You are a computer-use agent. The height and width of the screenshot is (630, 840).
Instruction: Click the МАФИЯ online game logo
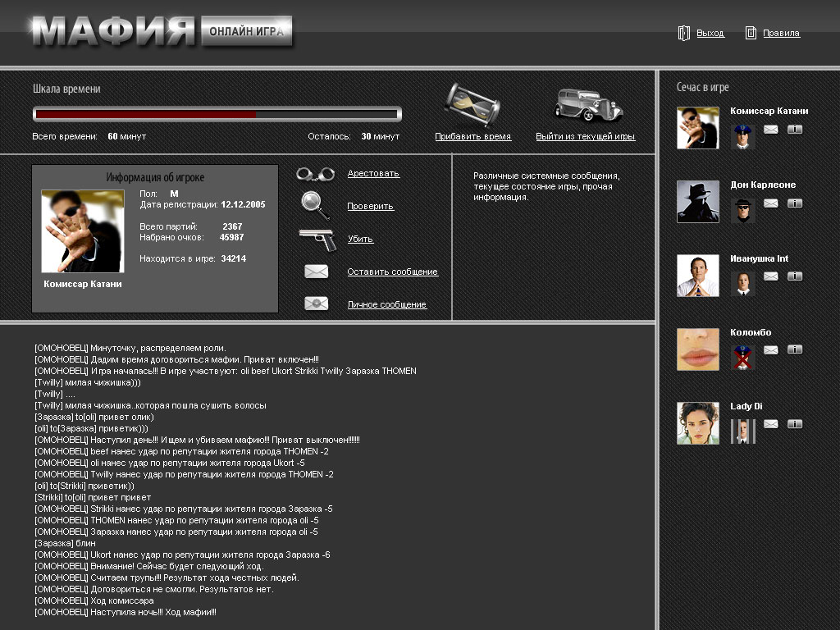[160, 33]
